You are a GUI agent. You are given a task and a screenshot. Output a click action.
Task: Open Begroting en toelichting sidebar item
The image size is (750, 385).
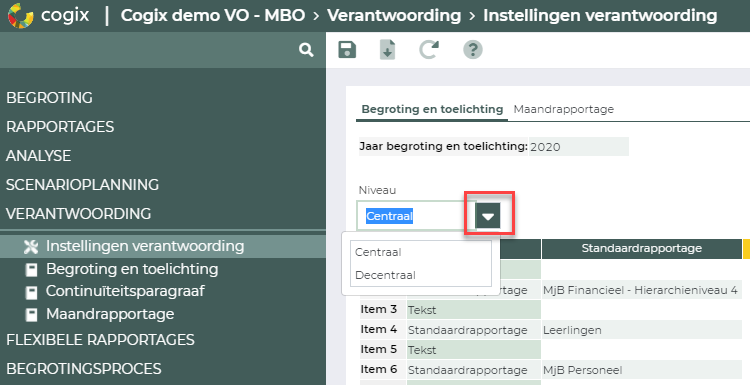pos(132,269)
